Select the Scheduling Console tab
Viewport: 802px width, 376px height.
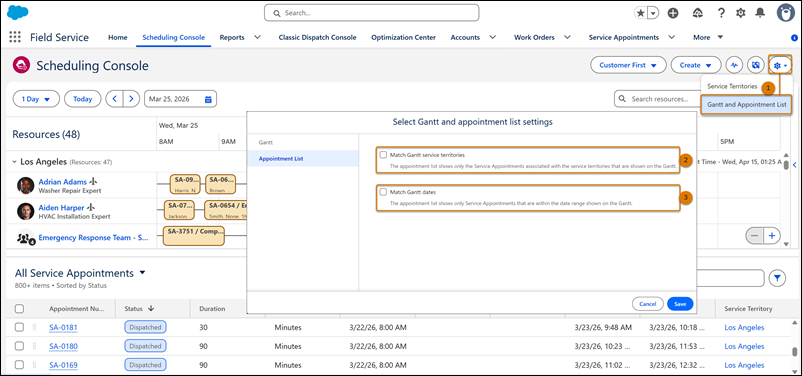click(173, 37)
